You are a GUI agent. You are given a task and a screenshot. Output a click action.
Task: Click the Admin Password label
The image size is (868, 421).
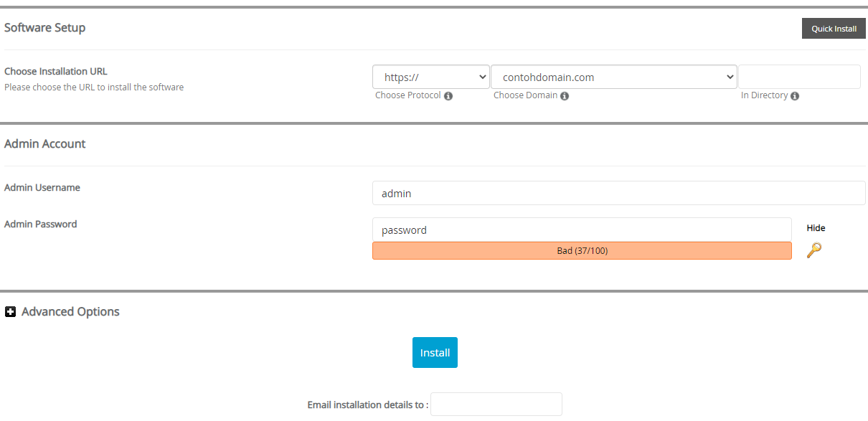40,224
